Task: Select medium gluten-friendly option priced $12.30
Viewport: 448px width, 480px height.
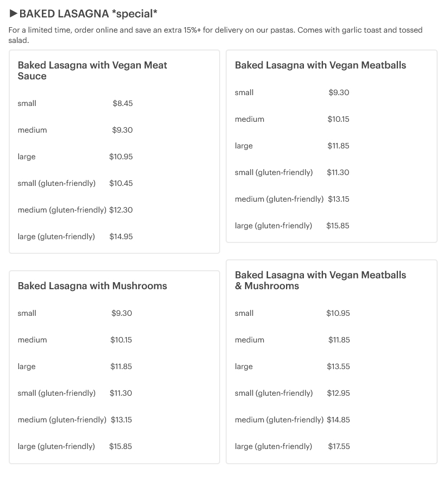Action: tap(75, 210)
